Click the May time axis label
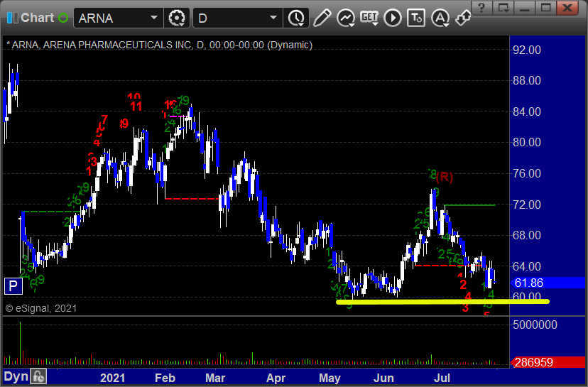Screen dimensions: 588x387 click(330, 378)
